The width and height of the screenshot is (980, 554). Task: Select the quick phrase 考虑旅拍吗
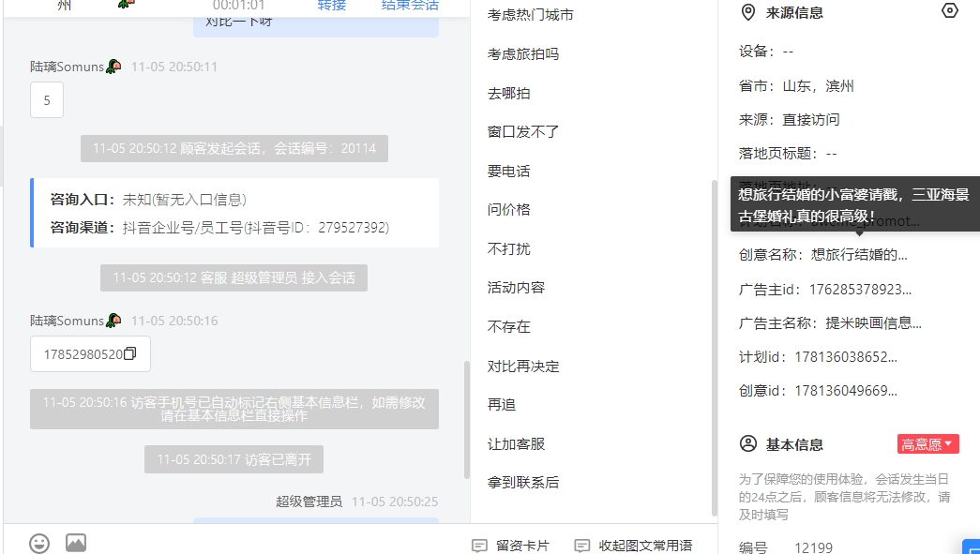click(523, 53)
